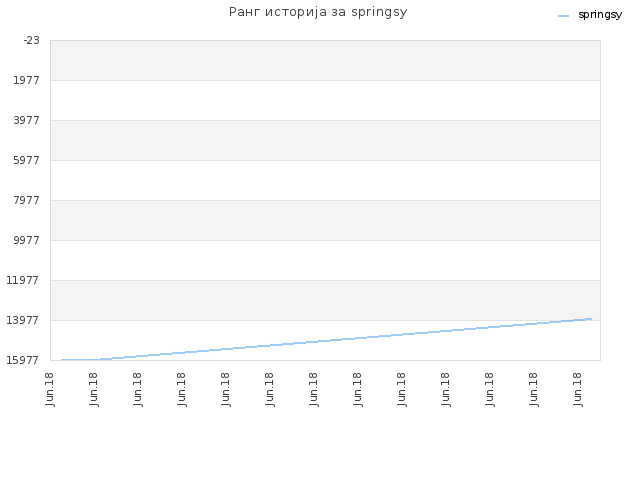Select the 11977 y-axis label

pos(23,280)
